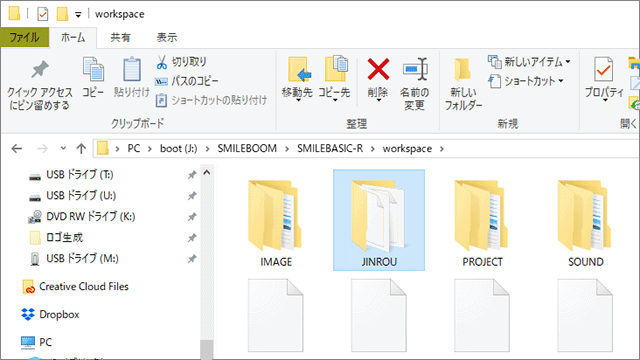
Task: Open recent locations dropdown arrow
Action: tap(63, 148)
